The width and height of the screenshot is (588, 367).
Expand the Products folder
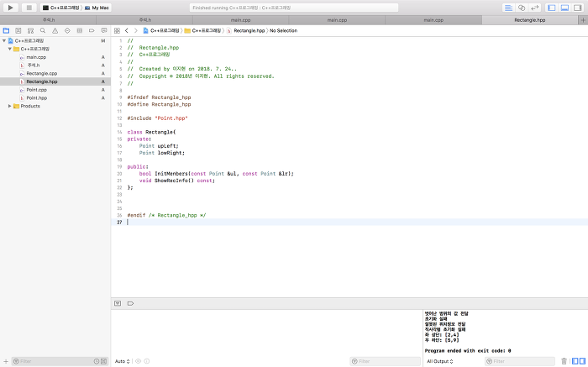pyautogui.click(x=10, y=106)
